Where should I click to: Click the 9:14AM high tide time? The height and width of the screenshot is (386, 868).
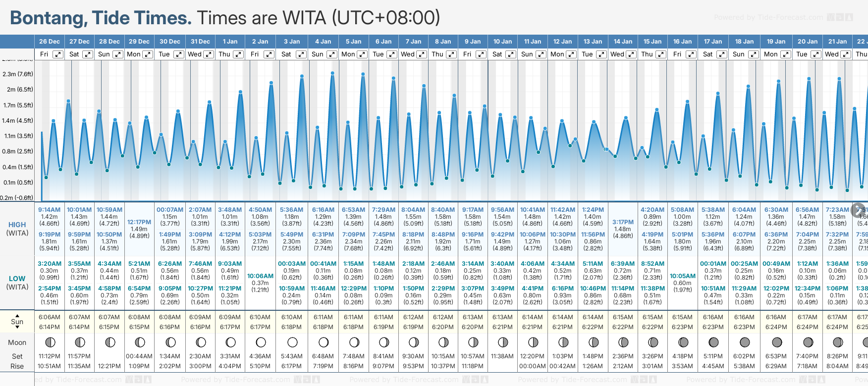coord(49,210)
